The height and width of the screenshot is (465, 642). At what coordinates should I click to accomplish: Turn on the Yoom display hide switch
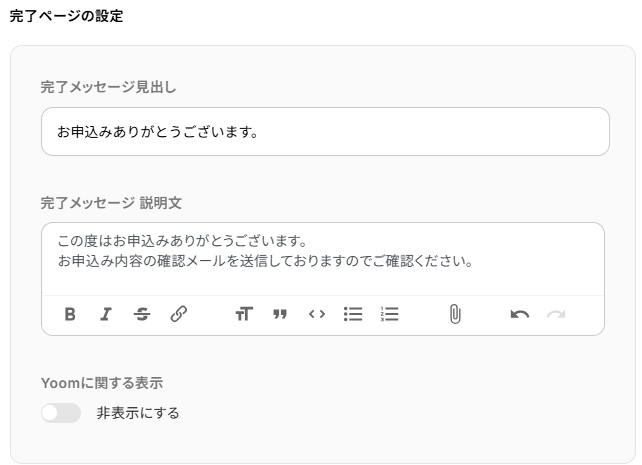[x=61, y=413]
